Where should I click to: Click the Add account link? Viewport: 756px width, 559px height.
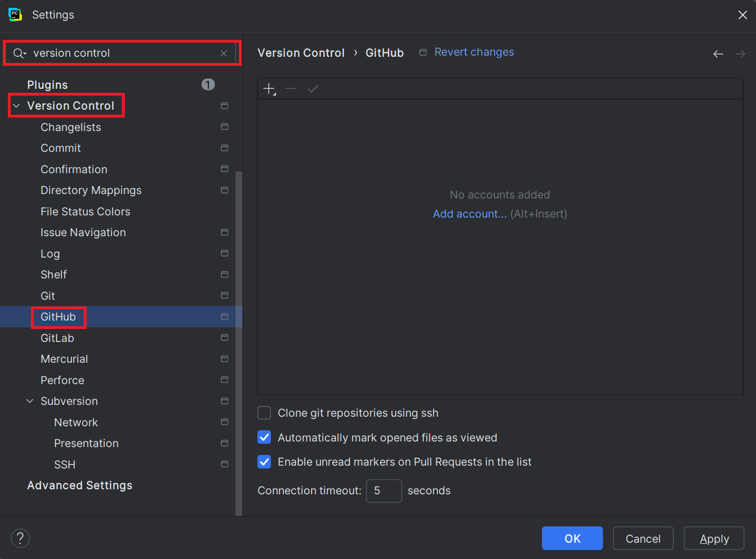pyautogui.click(x=469, y=214)
